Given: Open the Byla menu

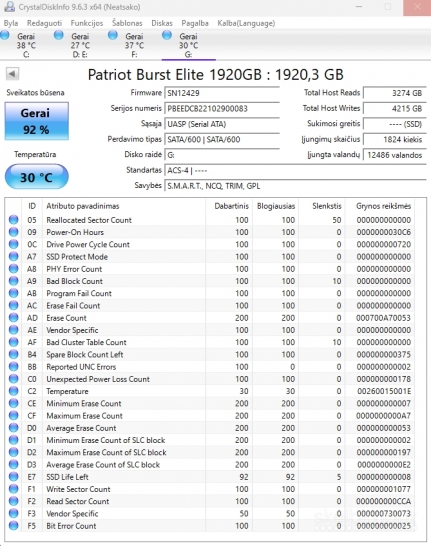Looking at the screenshot, I should pos(11,23).
